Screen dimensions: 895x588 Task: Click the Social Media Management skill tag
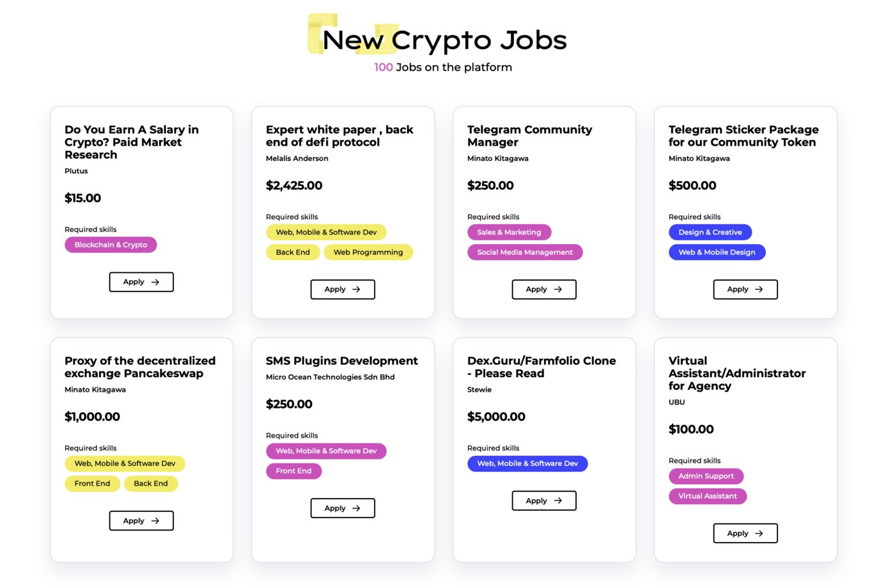point(525,252)
